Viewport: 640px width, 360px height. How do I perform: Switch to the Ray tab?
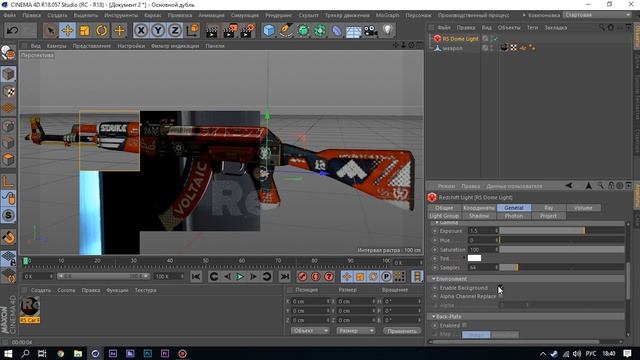click(549, 208)
